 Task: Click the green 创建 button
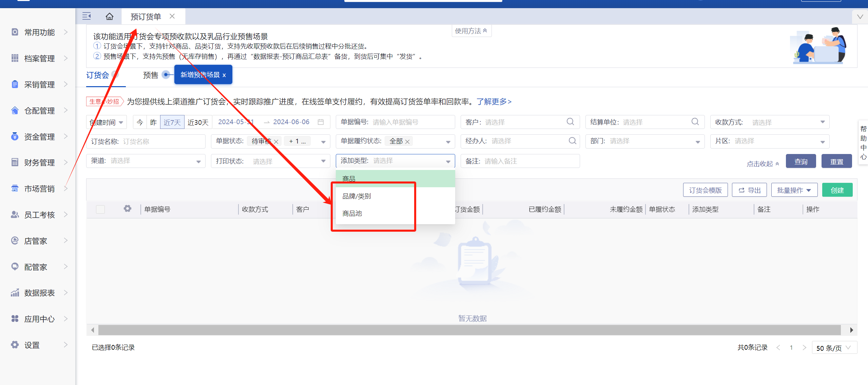click(837, 190)
